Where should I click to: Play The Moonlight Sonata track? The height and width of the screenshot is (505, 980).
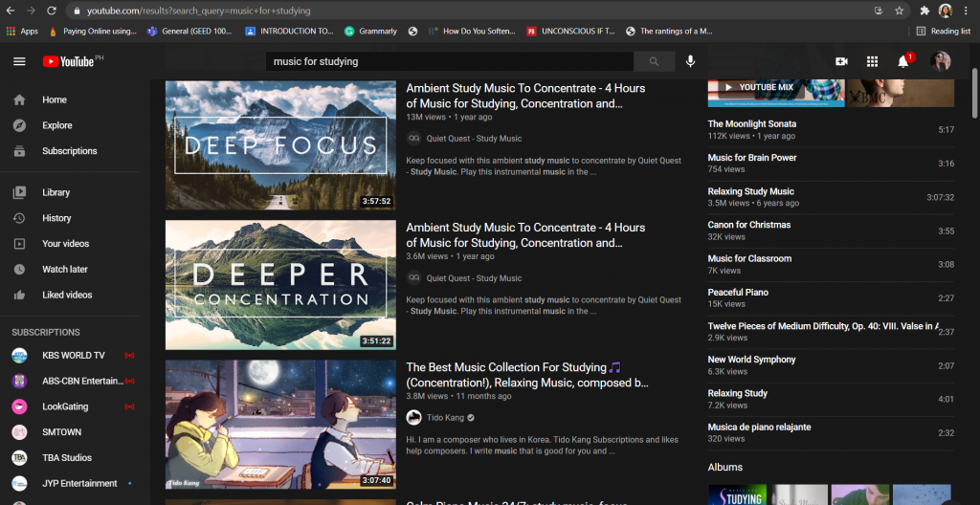(x=831, y=129)
